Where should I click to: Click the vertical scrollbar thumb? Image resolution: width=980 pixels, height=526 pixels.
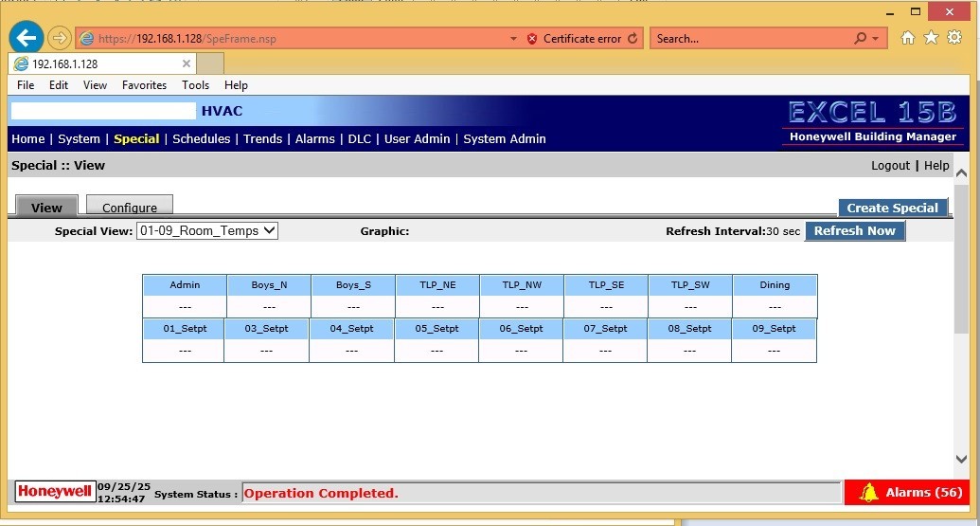(962, 258)
